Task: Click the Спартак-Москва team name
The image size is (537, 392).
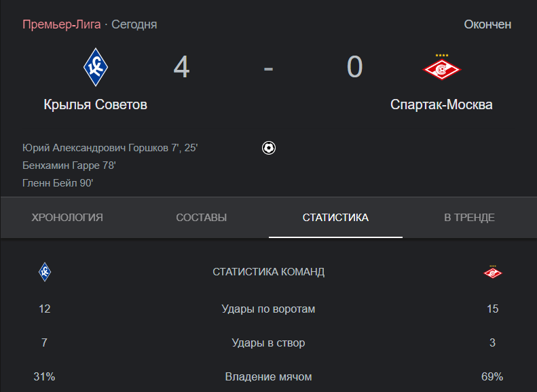Action: click(x=441, y=104)
